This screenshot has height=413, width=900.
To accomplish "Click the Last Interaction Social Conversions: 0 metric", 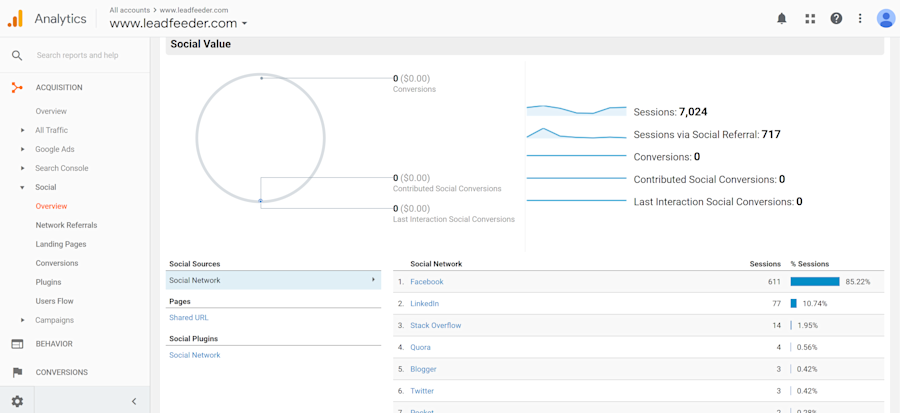I will [717, 202].
